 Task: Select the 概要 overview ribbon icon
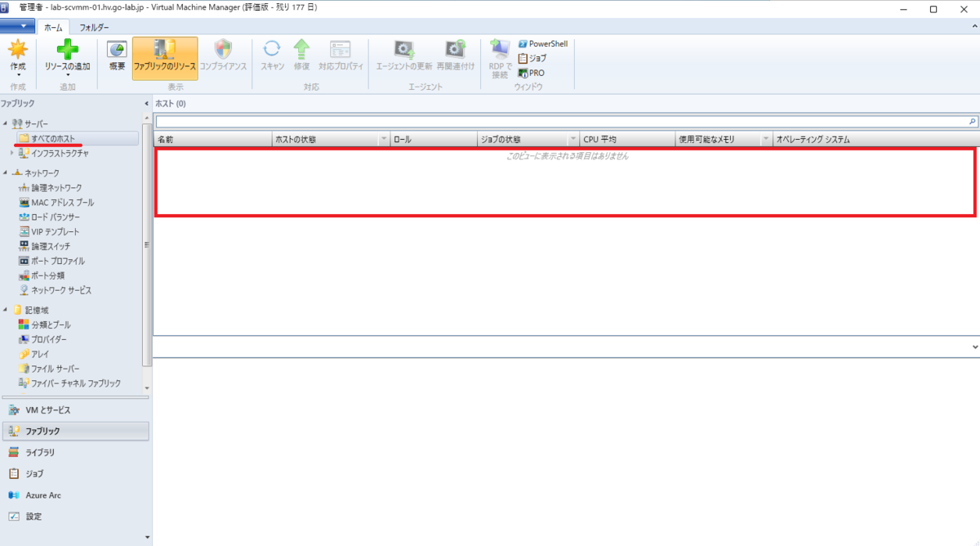point(118,50)
